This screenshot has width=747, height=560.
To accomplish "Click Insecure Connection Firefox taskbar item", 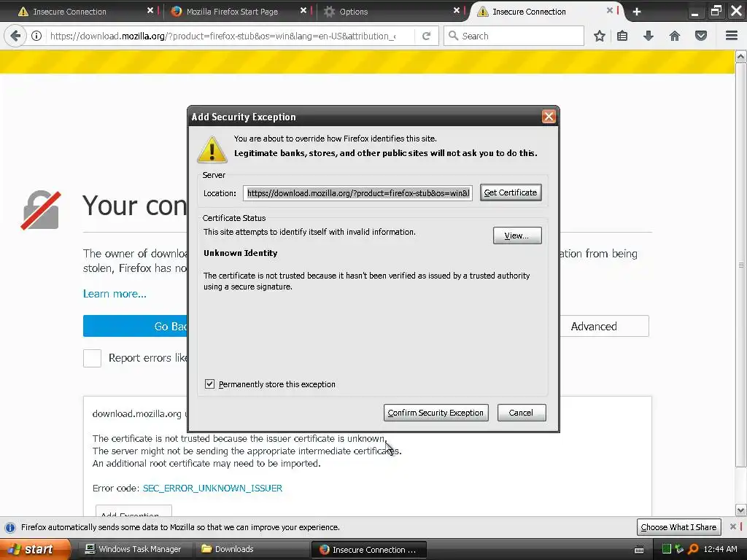I will 368,549.
